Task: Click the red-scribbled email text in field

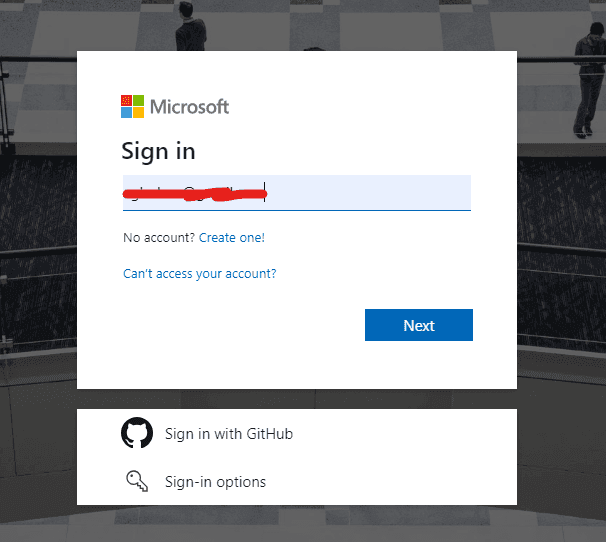Action: tap(195, 192)
